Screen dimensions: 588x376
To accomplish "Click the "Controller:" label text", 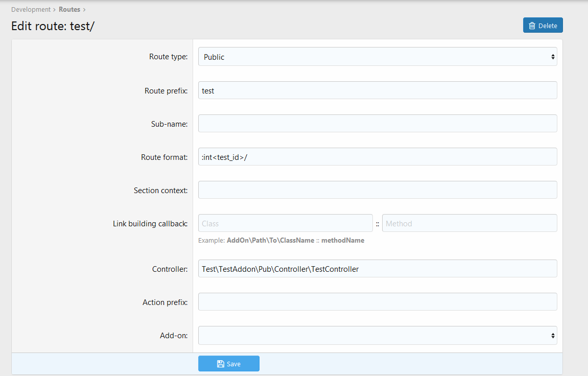I will point(170,269).
